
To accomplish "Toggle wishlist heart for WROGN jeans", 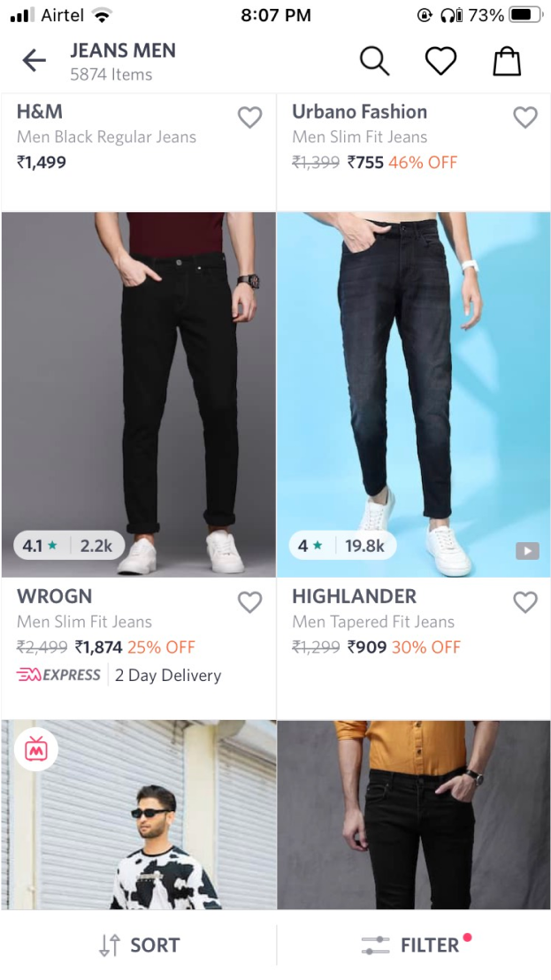I will tap(250, 601).
